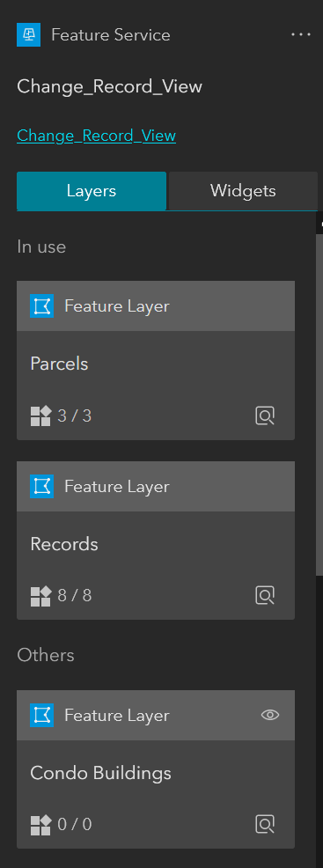323x868 pixels.
Task: Toggle the Condo Buildings eye visibility icon
Action: (x=270, y=715)
